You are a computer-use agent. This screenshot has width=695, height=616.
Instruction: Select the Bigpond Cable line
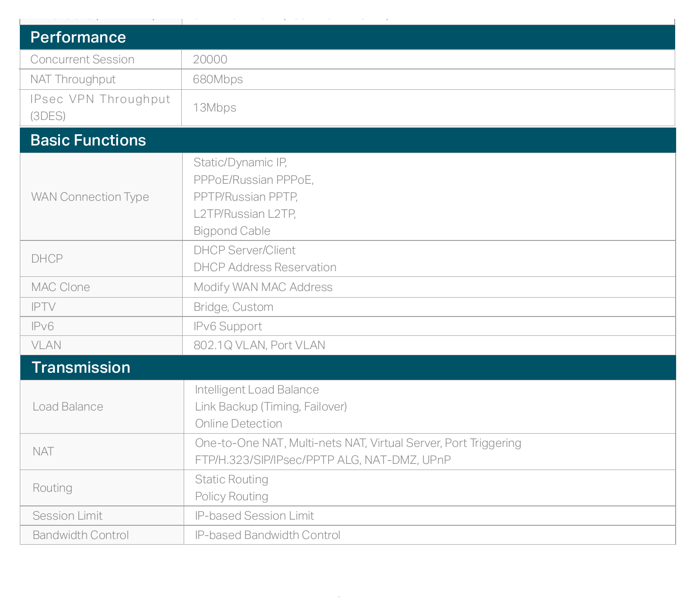click(232, 231)
